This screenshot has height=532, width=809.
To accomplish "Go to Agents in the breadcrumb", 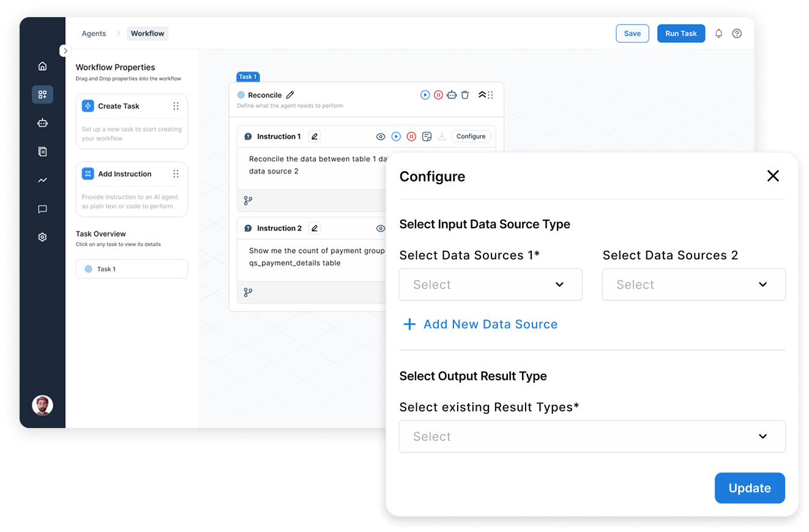I will click(x=94, y=34).
